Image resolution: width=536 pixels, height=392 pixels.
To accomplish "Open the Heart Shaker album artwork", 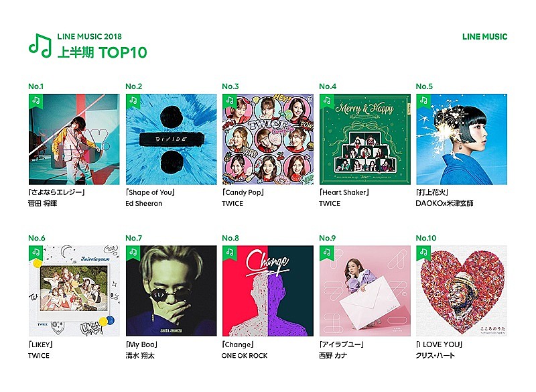I will (x=364, y=139).
